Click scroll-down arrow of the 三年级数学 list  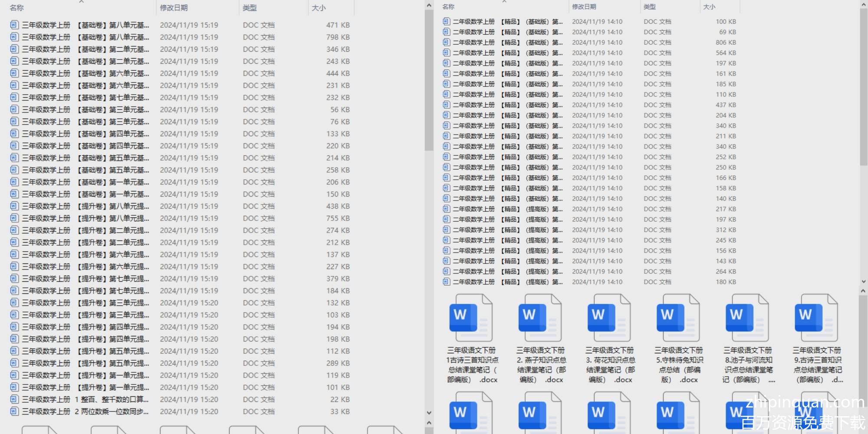point(429,413)
